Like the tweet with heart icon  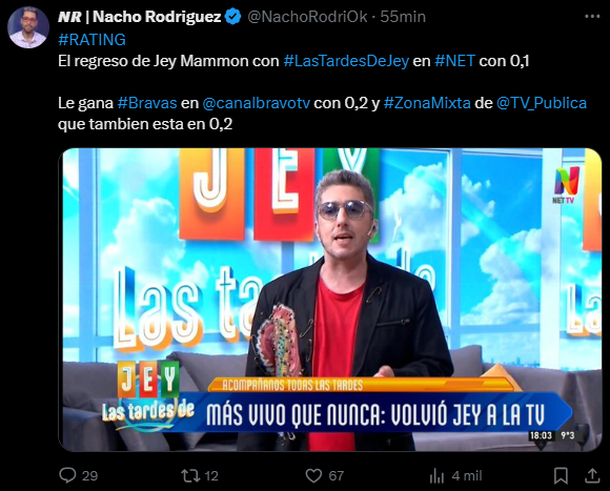point(314,475)
